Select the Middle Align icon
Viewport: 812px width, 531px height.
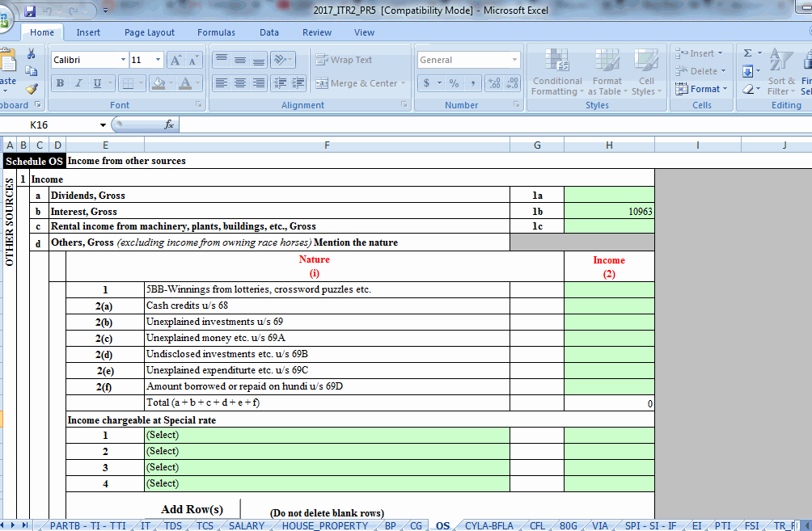tap(239, 60)
